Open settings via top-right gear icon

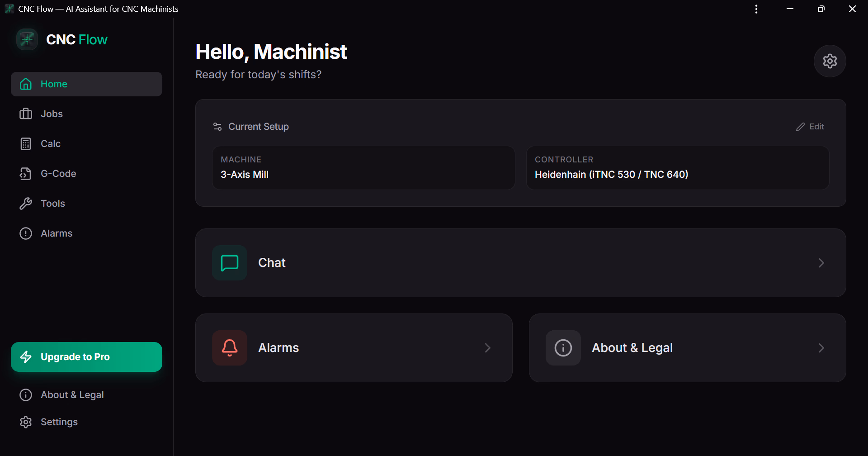[x=830, y=61]
